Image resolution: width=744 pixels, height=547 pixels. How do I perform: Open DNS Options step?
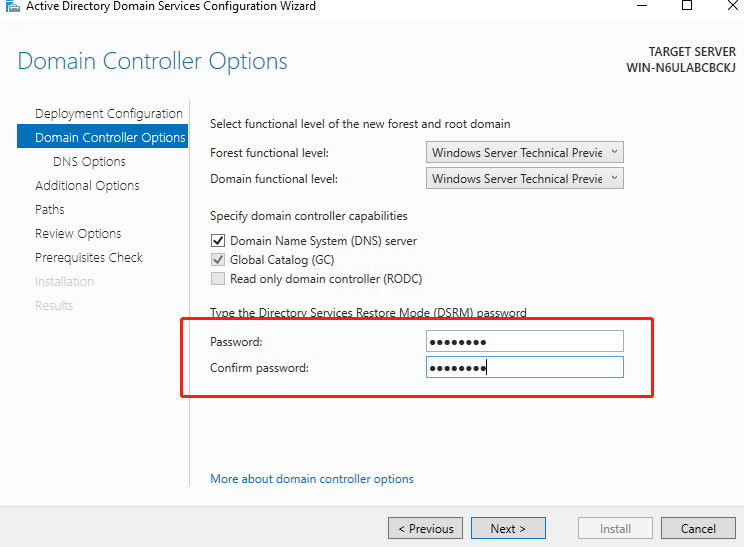[x=89, y=161]
